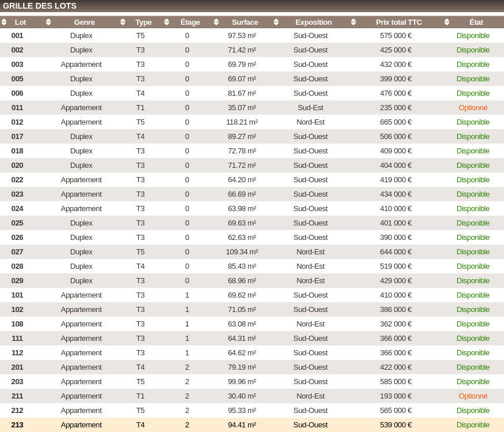Click the sort arrows left of Étage header
Screen dimensions: 504x432
(x=167, y=22)
